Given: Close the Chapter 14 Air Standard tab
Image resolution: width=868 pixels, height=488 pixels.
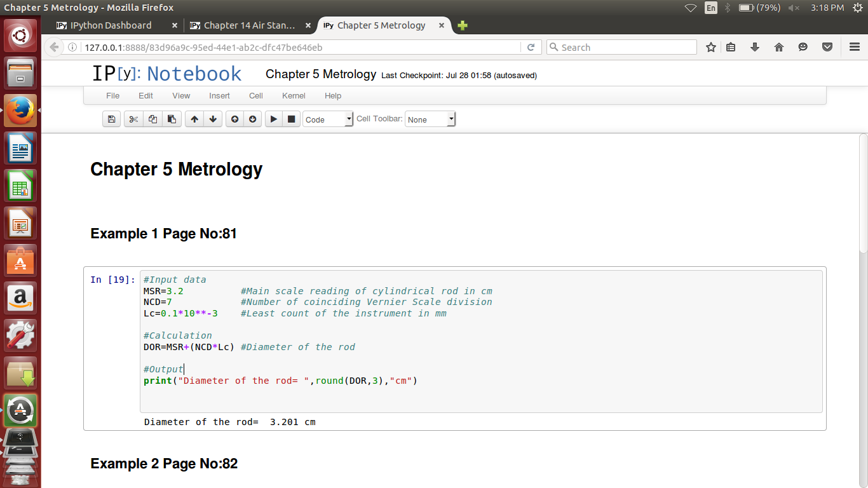Looking at the screenshot, I should tap(308, 25).
